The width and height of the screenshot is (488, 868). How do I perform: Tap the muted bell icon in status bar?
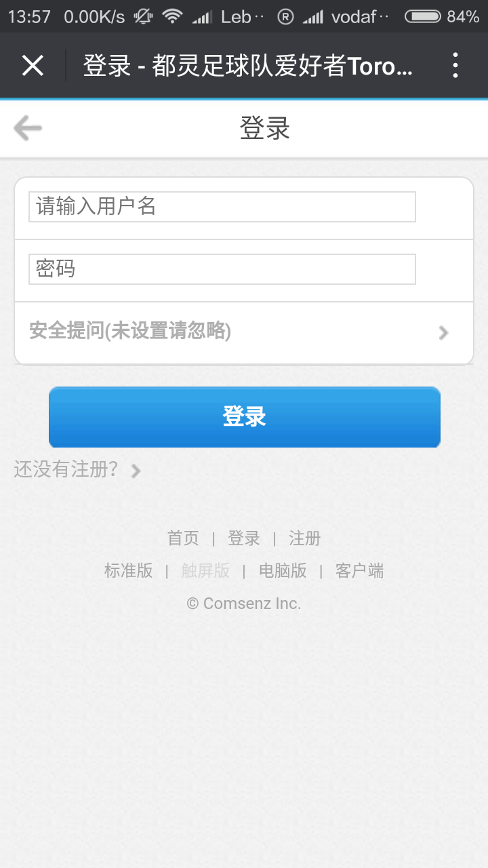(x=143, y=16)
